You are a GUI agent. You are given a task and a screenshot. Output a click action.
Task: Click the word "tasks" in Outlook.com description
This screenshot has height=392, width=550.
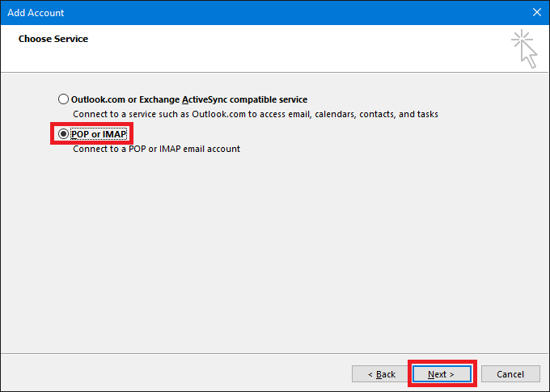pos(426,115)
